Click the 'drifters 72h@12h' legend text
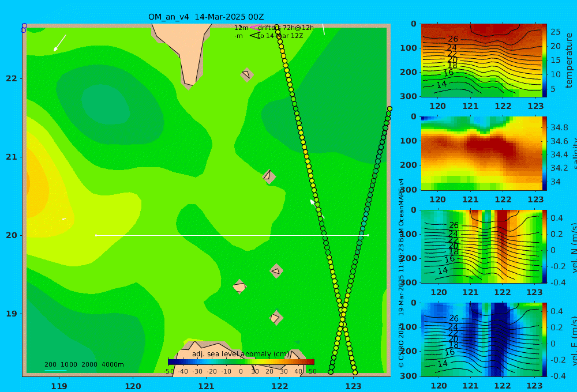Screen dimensions: 577x392 (286, 28)
